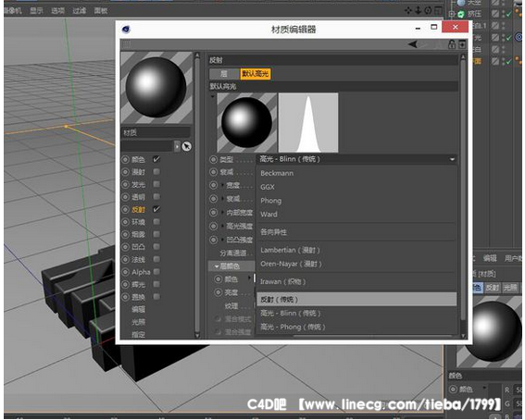525x420 pixels.
Task: Select 反射 (传统) highlighted entry
Action: click(356, 300)
